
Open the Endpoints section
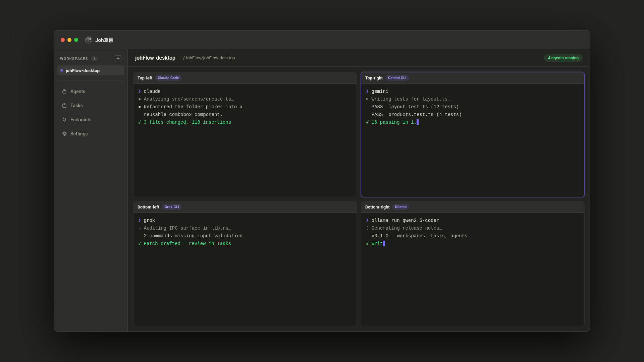pyautogui.click(x=91, y=120)
